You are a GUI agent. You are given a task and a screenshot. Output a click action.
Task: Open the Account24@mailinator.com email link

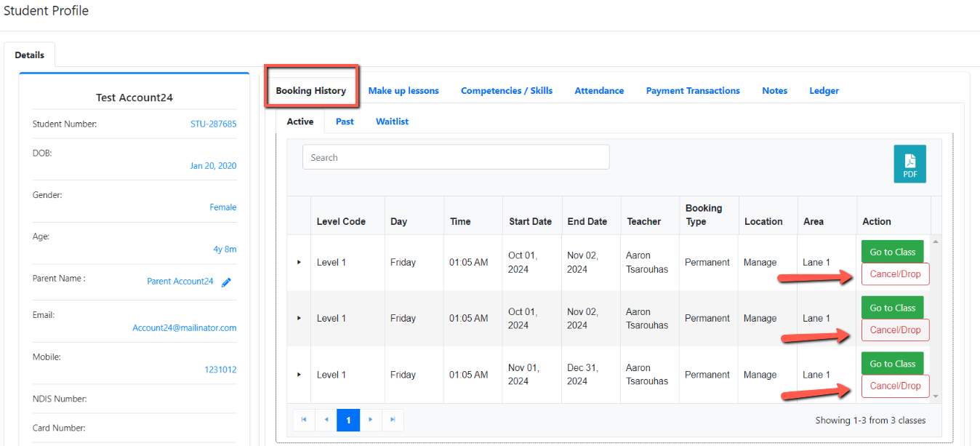[x=185, y=328]
